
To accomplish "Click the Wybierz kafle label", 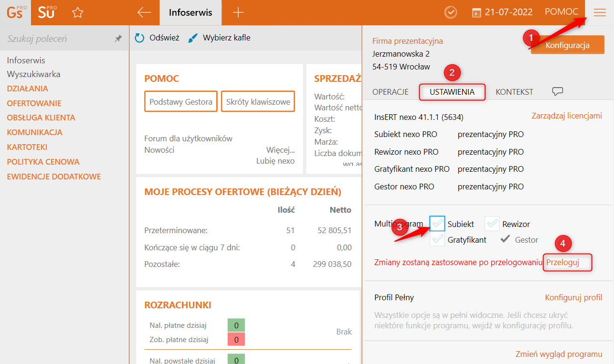I will 226,38.
